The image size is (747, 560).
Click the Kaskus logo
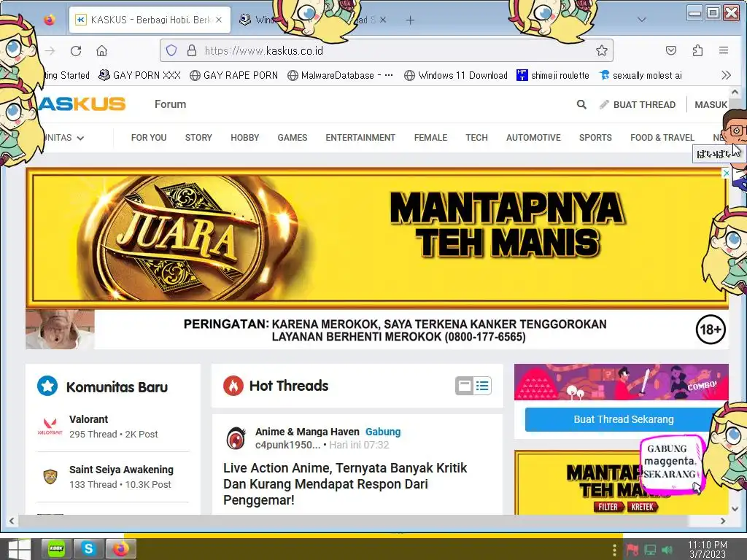82,104
